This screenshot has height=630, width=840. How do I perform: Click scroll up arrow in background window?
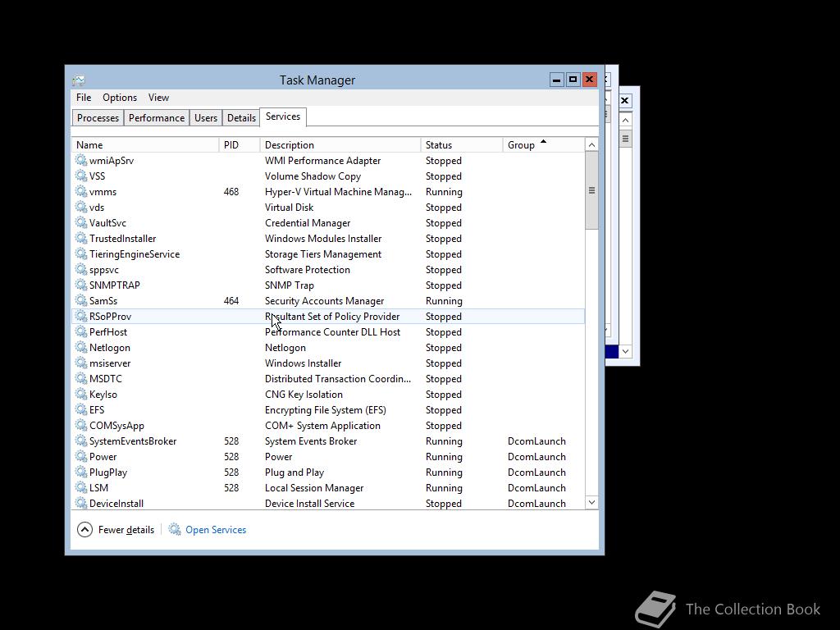tap(625, 120)
